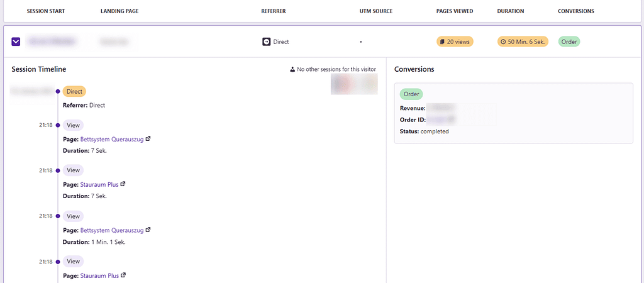Sort by CONVERSIONS column header
644x283 pixels.
[576, 11]
